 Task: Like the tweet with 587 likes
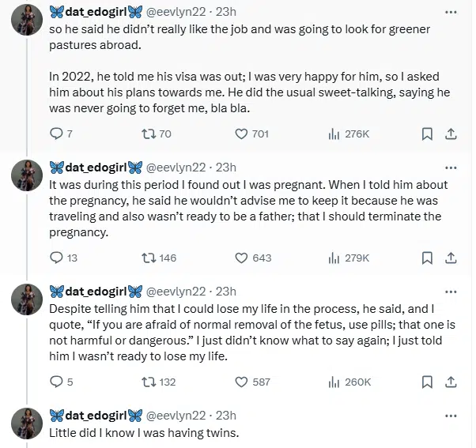tap(243, 382)
